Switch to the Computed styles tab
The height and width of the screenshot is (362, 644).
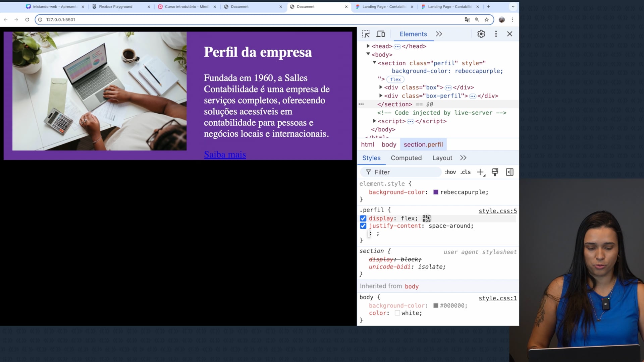(406, 158)
